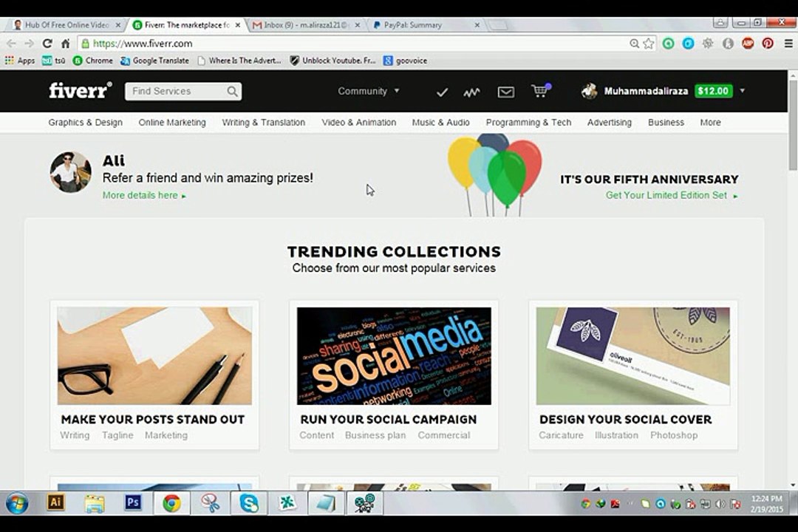798x532 pixels.
Task: Open Programming & Tech category
Action: point(528,123)
